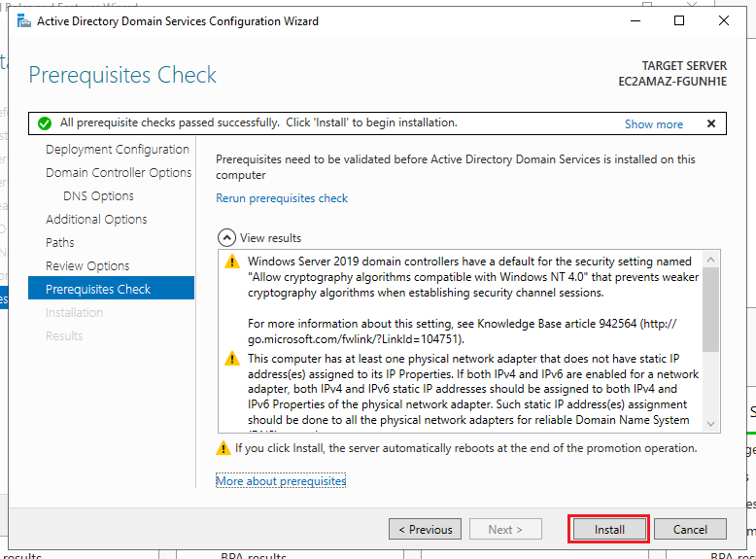Click green success checkmark icon
The image size is (756, 559).
point(45,123)
